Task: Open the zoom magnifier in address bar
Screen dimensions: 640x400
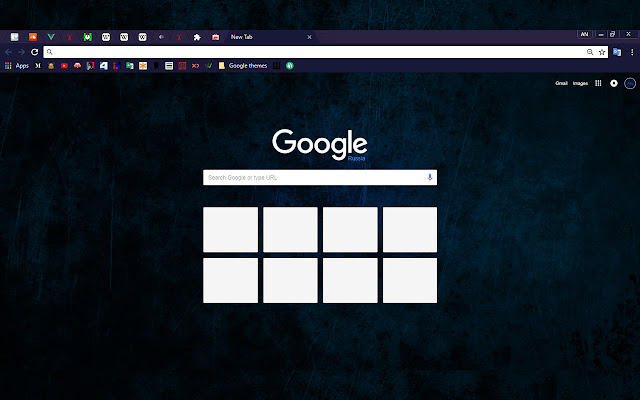Action: click(x=590, y=52)
